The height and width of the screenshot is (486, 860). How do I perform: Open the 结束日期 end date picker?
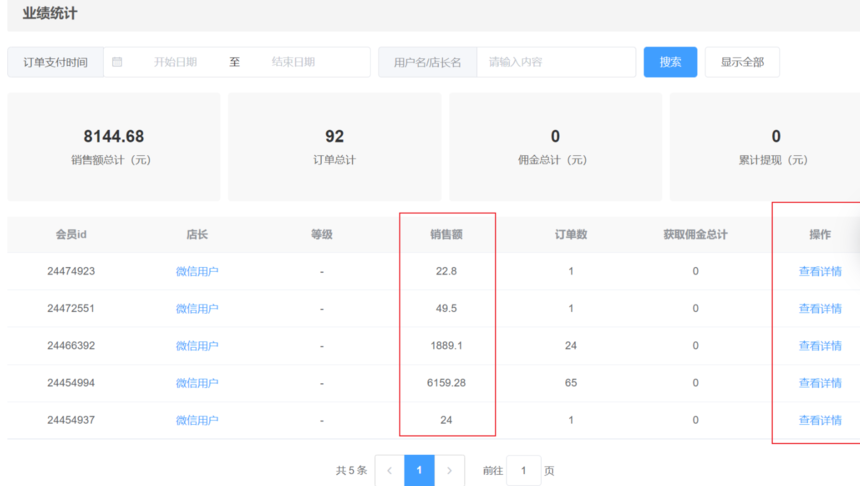tap(294, 62)
